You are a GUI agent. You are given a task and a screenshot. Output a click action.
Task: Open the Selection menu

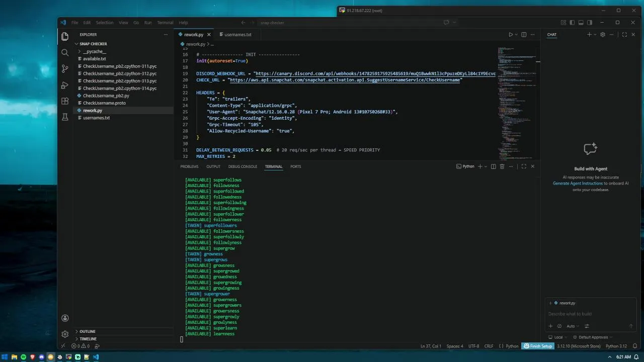point(105,23)
